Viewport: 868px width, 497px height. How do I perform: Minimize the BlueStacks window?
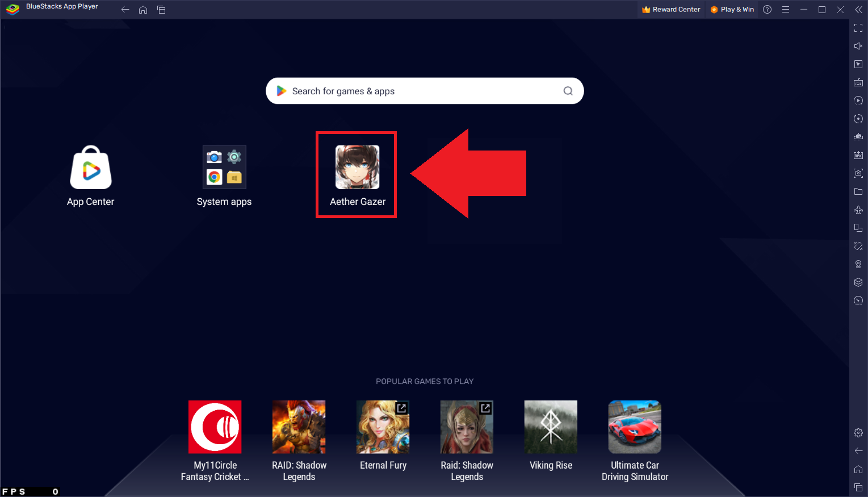804,10
